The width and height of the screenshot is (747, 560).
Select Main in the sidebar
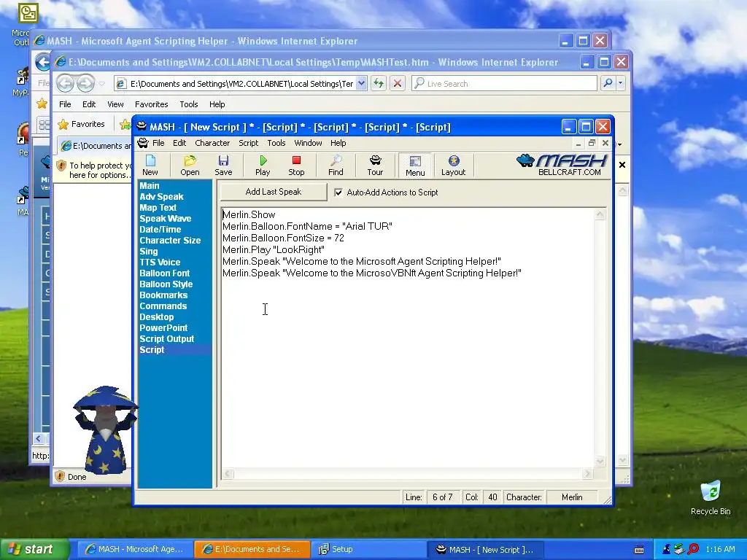pos(150,186)
